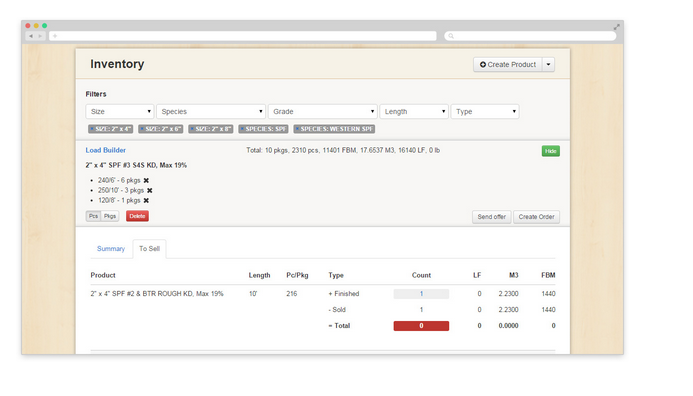Open the Size filter dropdown

(120, 112)
